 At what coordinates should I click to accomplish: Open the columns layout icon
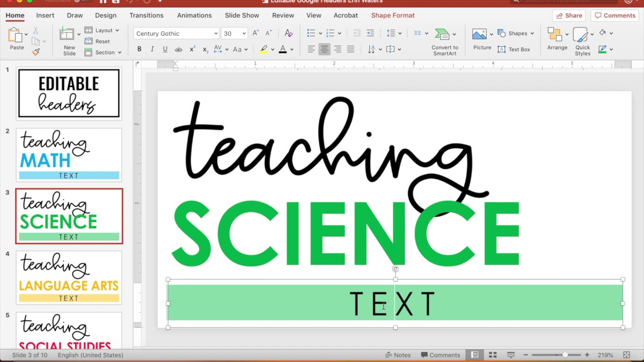pos(418,33)
